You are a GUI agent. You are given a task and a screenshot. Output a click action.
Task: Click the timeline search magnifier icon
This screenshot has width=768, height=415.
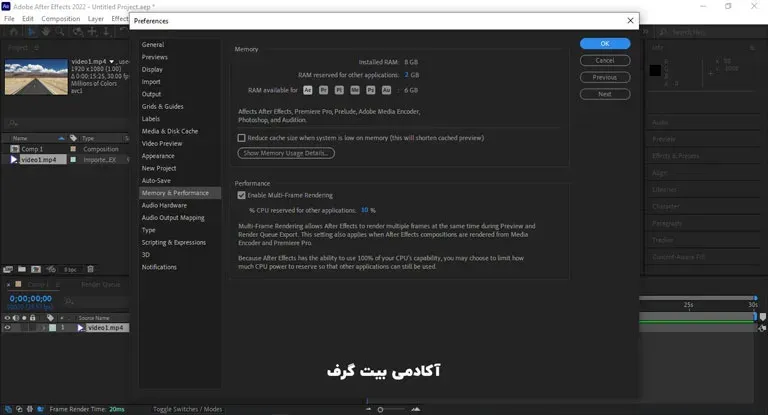tap(69, 300)
